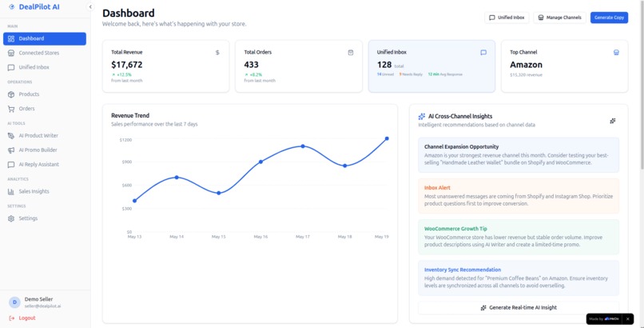Screen dimensions: 644x328
Task: Click the +8.2% orders change
Action: click(253, 75)
